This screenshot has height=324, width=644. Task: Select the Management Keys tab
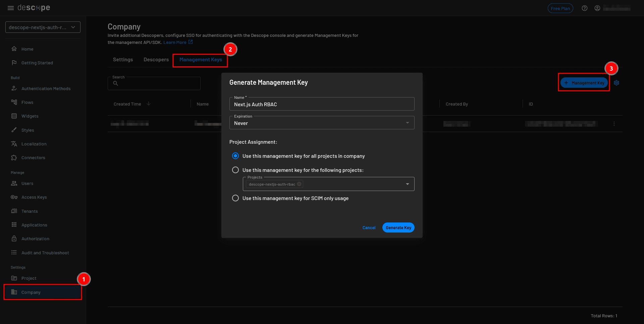pos(200,60)
